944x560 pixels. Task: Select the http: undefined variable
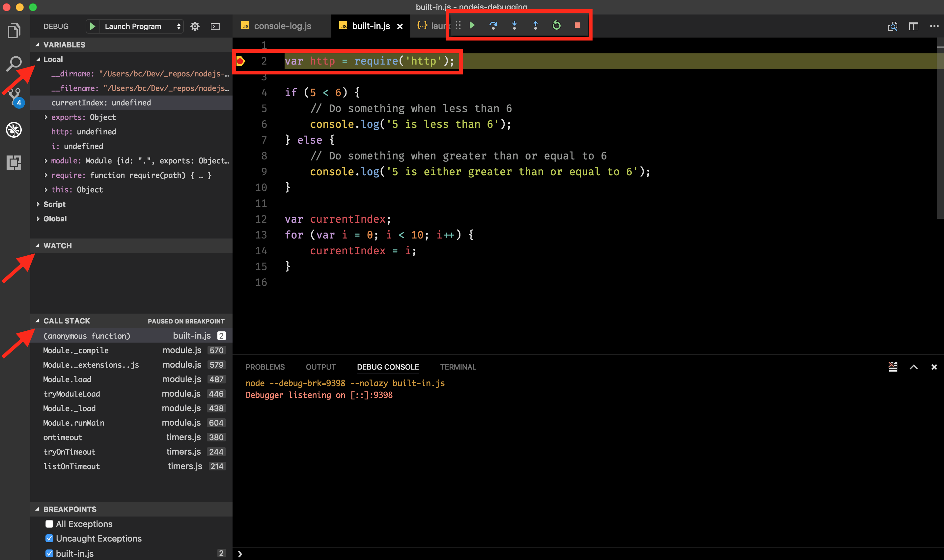pos(131,132)
